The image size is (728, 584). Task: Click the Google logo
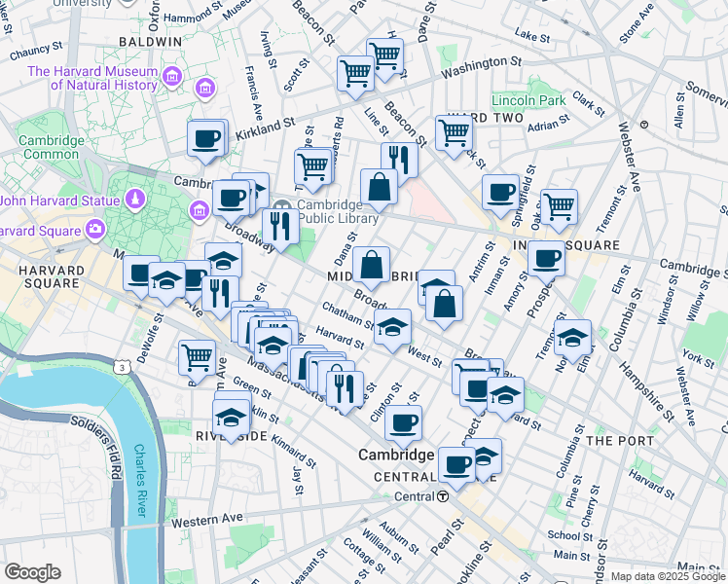(x=32, y=572)
